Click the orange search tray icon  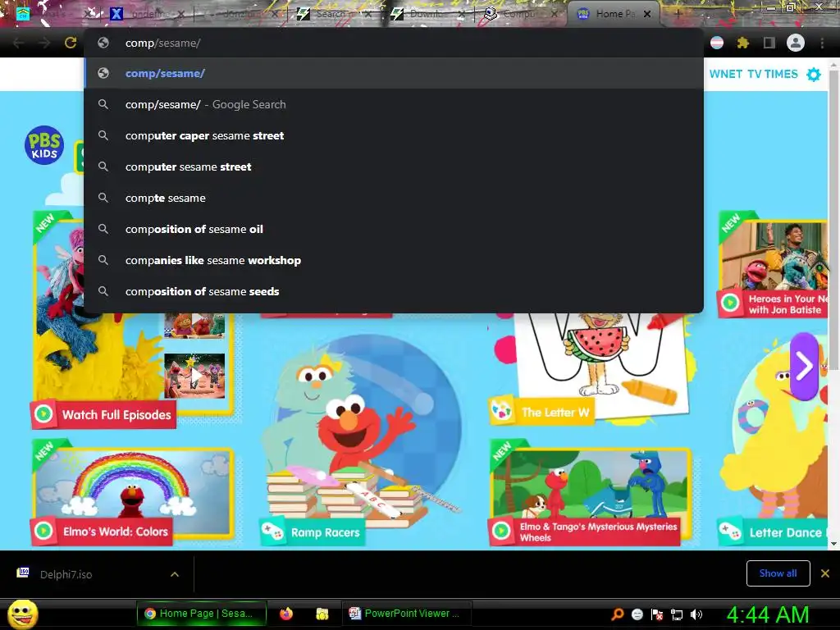tap(618, 614)
